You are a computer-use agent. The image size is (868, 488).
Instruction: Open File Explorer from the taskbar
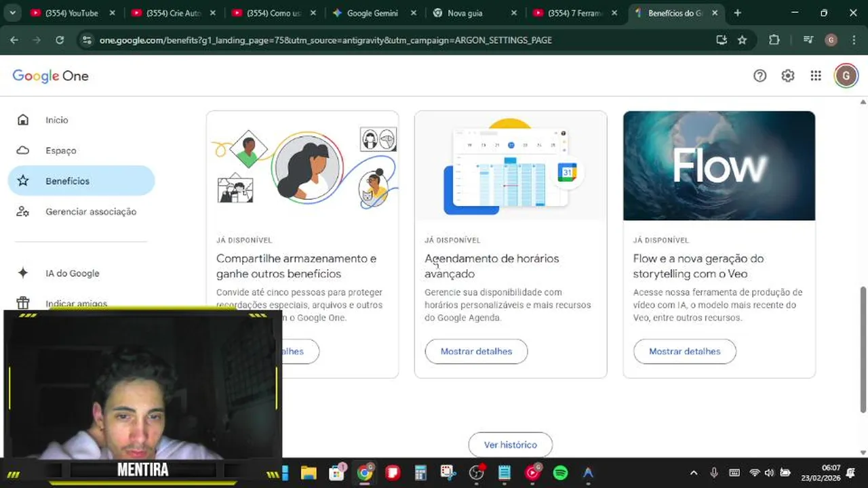309,472
